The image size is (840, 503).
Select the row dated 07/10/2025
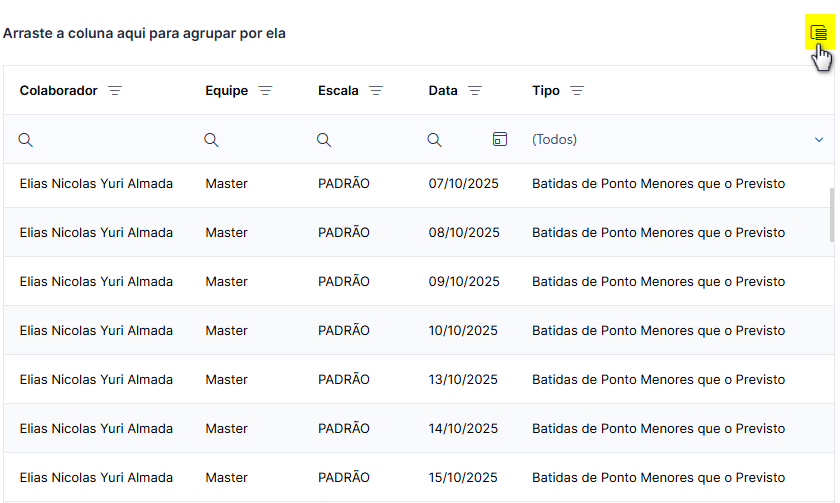416,183
